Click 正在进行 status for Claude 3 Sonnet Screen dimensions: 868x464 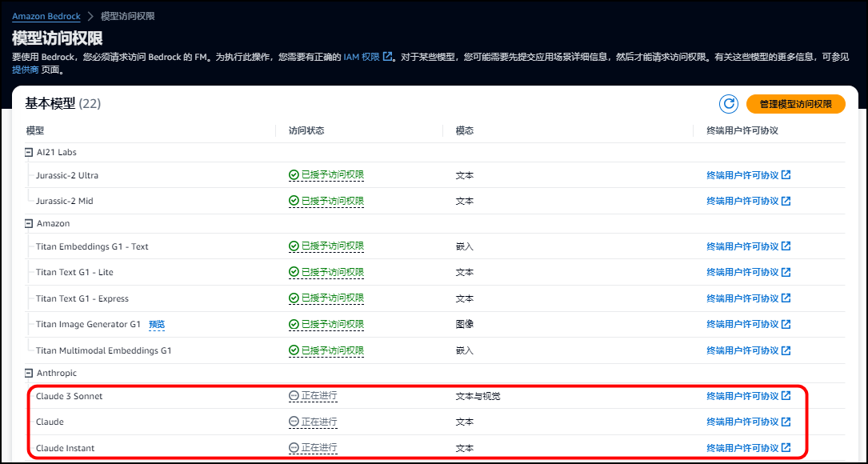(313, 396)
